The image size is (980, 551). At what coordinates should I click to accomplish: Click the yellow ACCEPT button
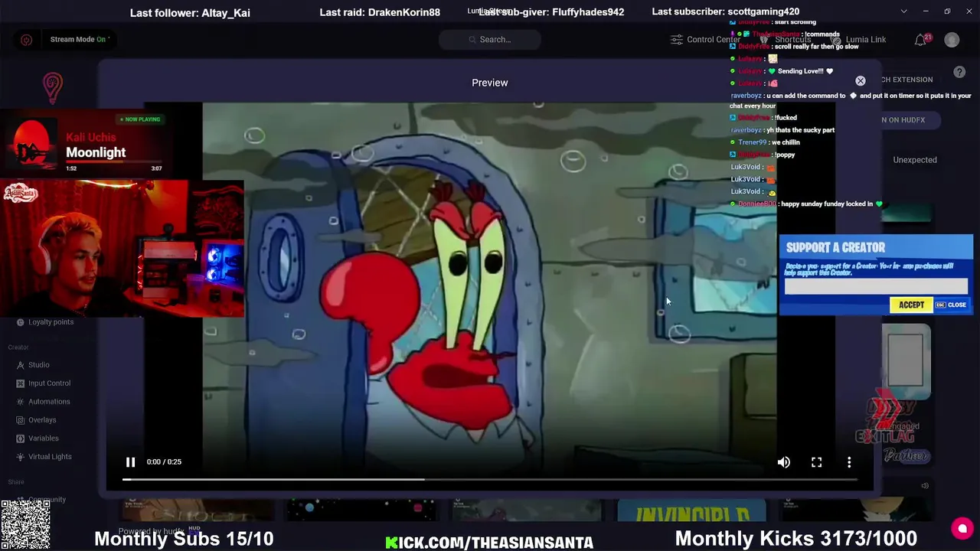[911, 305]
